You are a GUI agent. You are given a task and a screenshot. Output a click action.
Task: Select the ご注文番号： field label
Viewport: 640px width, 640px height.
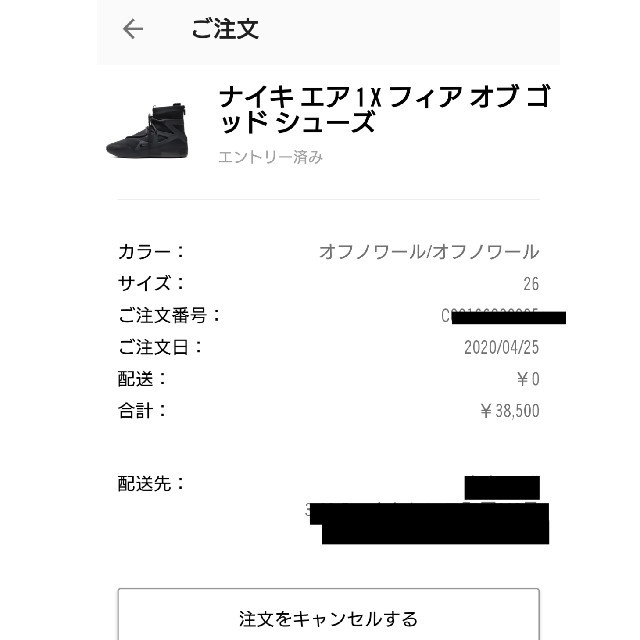click(169, 316)
